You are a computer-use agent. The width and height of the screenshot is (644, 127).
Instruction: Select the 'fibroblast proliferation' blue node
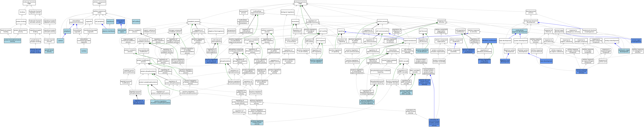click(x=489, y=41)
